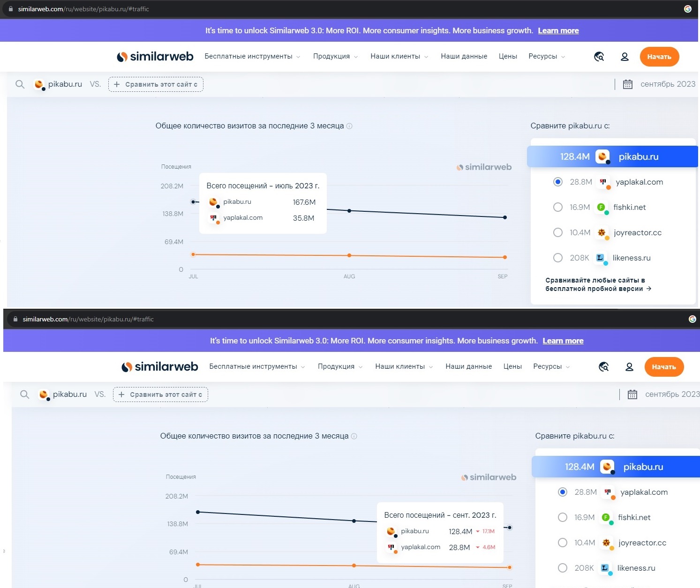Open the globe search icon in the lower capture's header

(x=604, y=367)
